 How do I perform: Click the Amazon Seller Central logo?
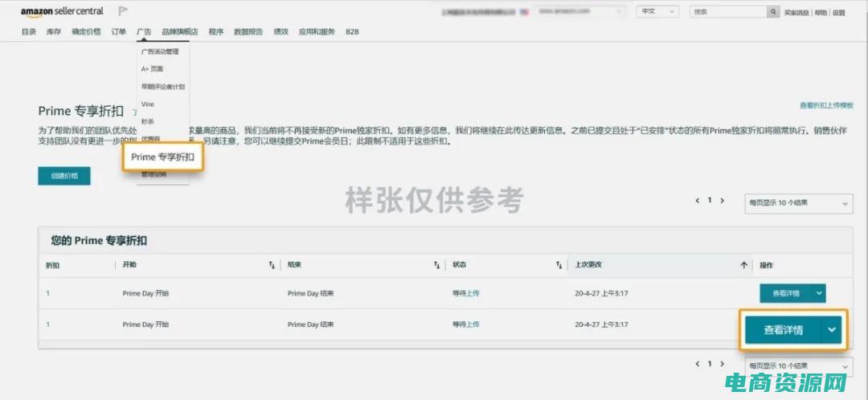[x=62, y=11]
